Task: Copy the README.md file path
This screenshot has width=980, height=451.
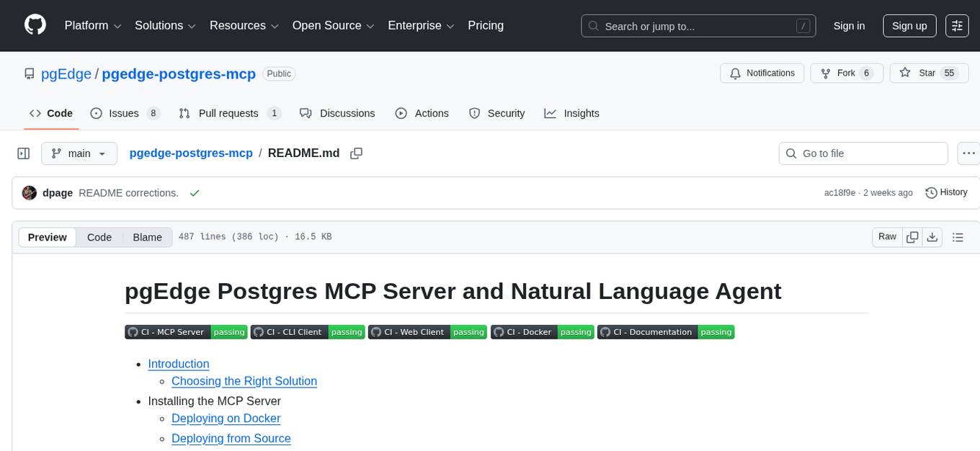Action: (x=356, y=153)
